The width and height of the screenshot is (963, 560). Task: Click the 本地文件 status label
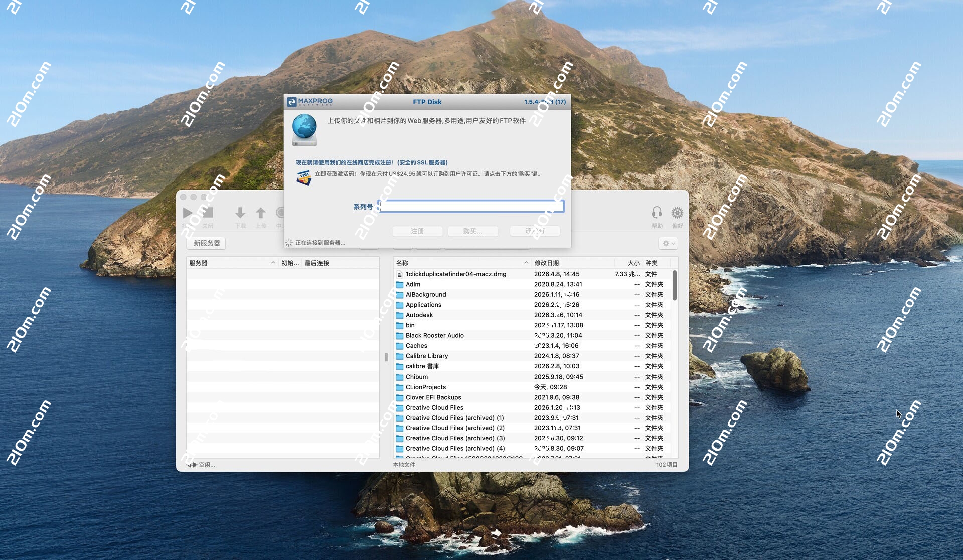pos(404,465)
